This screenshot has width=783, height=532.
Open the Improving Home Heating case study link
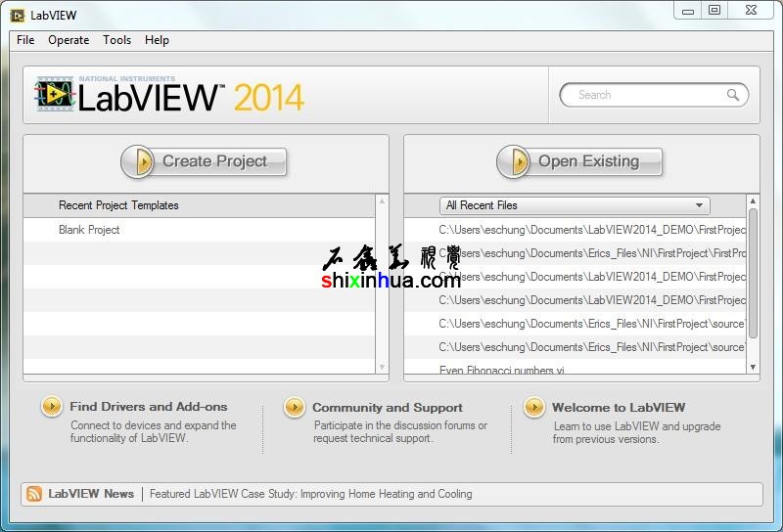[310, 495]
